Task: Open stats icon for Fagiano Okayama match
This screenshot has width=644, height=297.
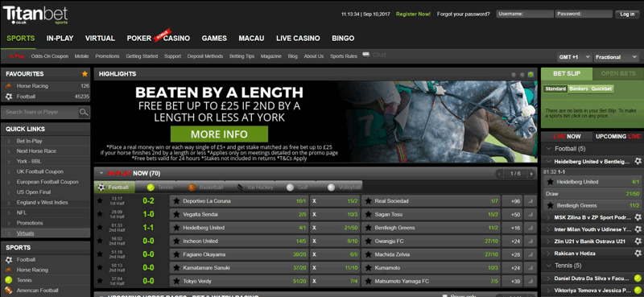Action: click(530, 254)
